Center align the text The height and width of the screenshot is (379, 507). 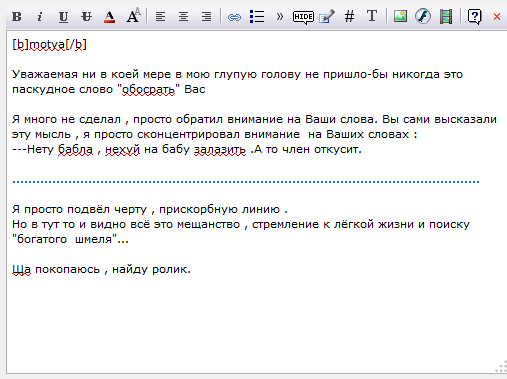click(183, 16)
